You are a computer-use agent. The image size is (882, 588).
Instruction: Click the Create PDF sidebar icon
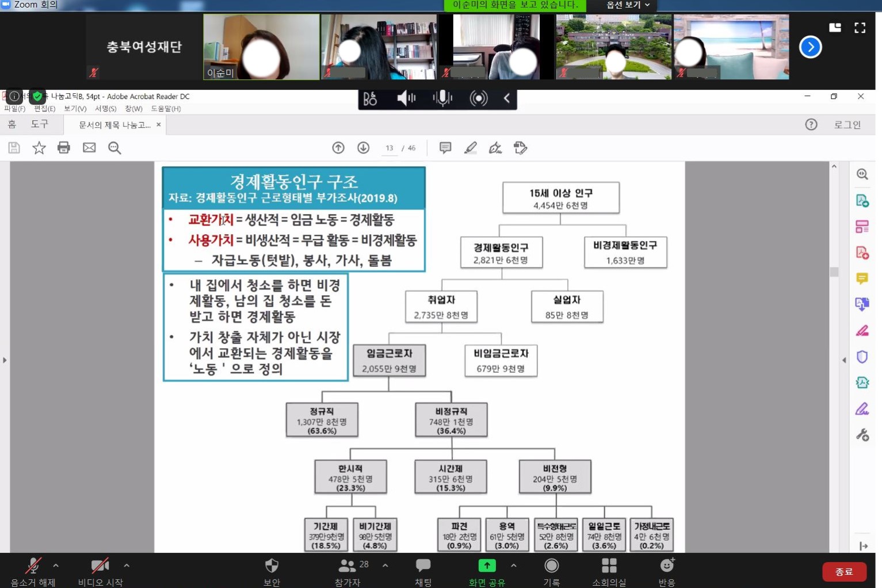pos(862,253)
